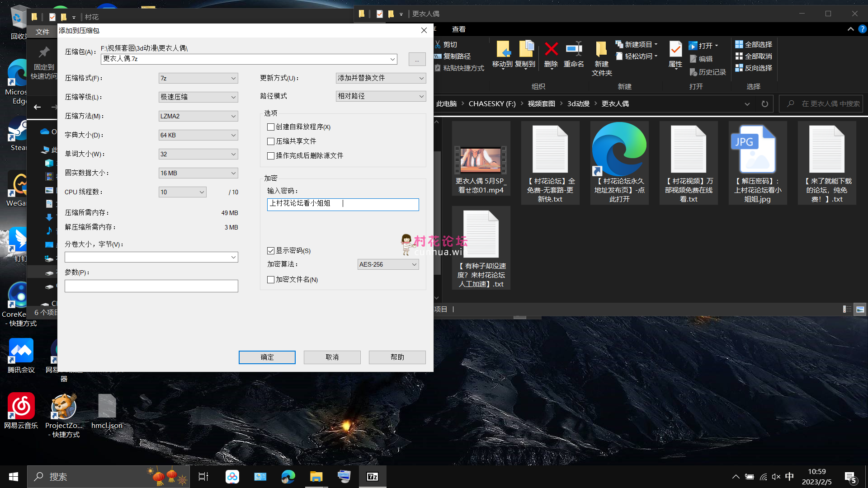Screen dimensions: 868x488
Task: Click Deselect all (全部取消) in ribbon
Action: point(754,56)
